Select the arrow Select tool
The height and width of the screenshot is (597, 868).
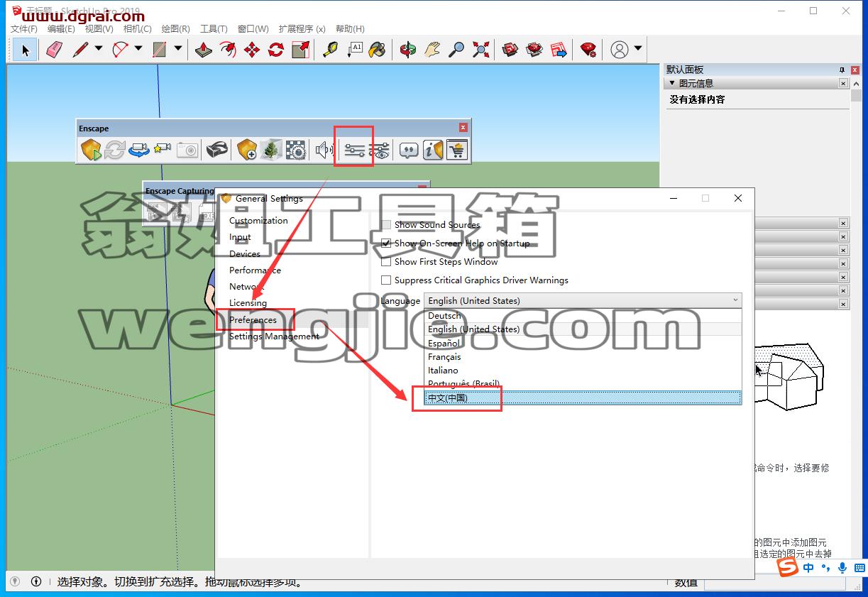[26, 50]
